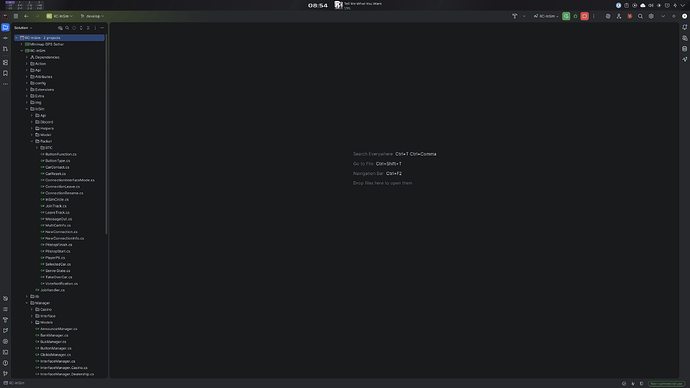Open the Problems tool window icon
The image size is (690, 388).
point(5,363)
